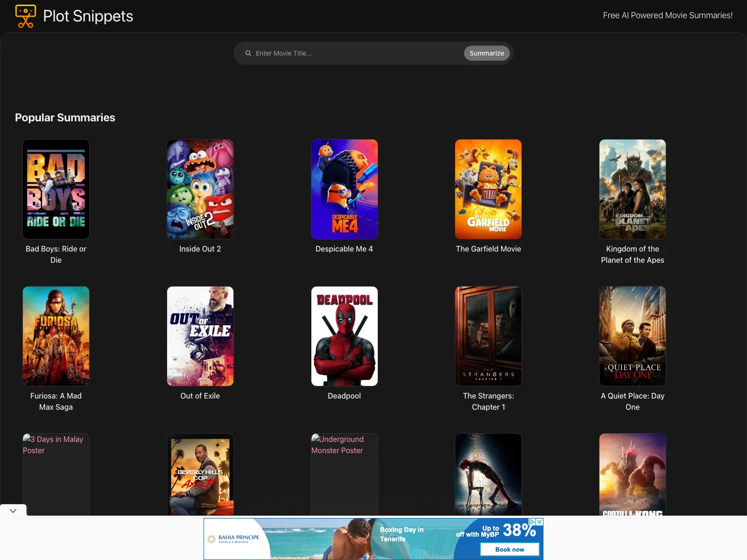Open the Bad Boys: Ride or Die poster
The image size is (747, 560).
56,189
